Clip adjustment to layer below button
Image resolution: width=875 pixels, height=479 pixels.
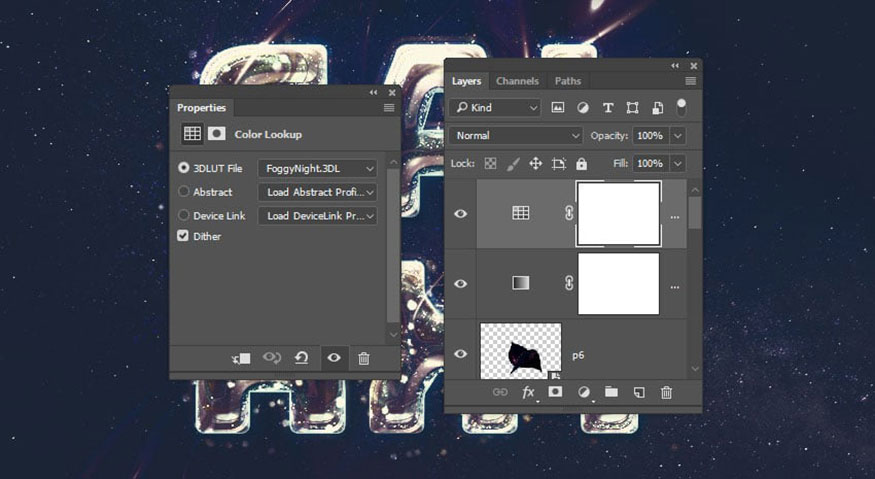coord(241,358)
